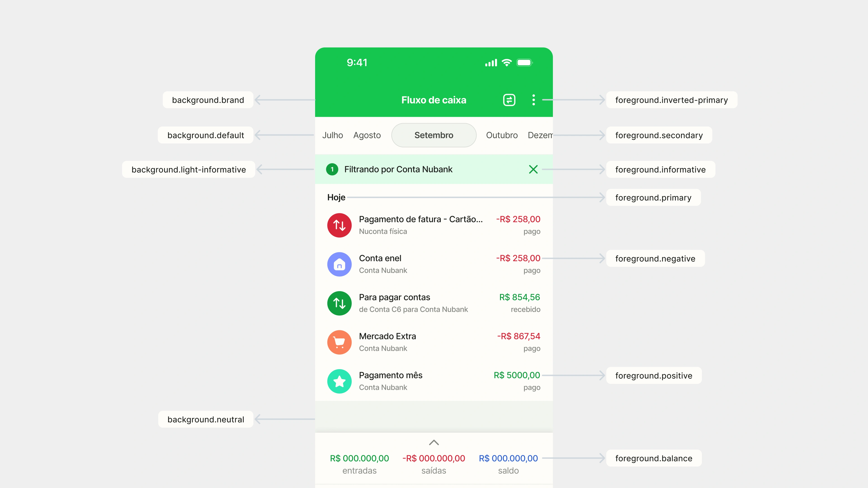
Task: Click the R$ 5000,00 amount
Action: coord(517,375)
